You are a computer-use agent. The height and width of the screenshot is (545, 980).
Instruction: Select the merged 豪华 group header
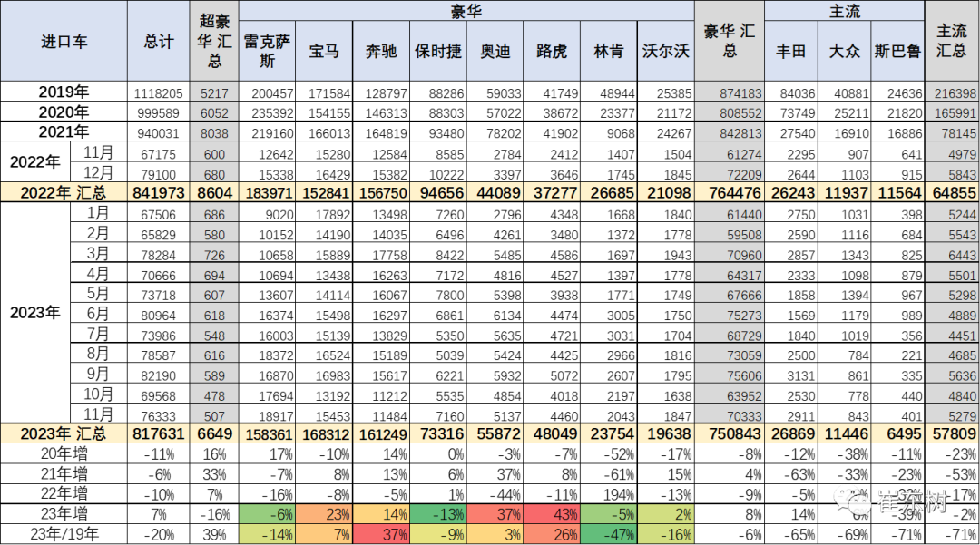(466, 11)
